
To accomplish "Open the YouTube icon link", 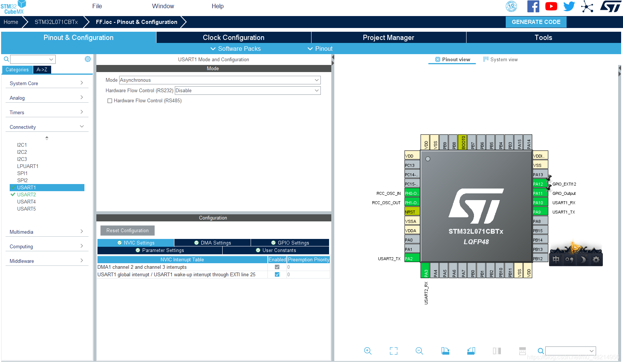I will pyautogui.click(x=551, y=6).
